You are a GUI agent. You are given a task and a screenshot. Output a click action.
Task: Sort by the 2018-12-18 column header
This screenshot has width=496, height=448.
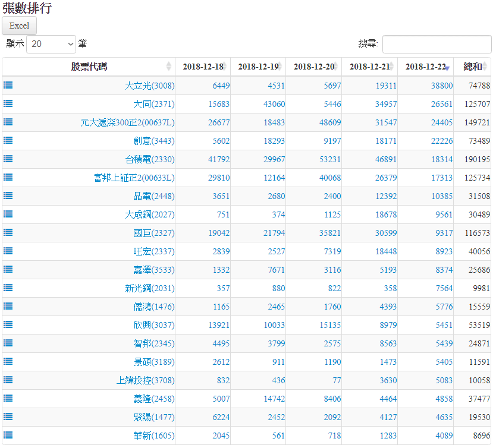point(203,67)
